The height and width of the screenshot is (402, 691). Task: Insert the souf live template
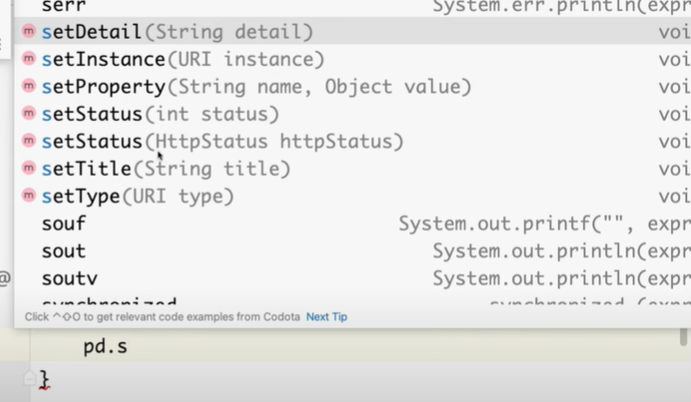click(x=353, y=223)
